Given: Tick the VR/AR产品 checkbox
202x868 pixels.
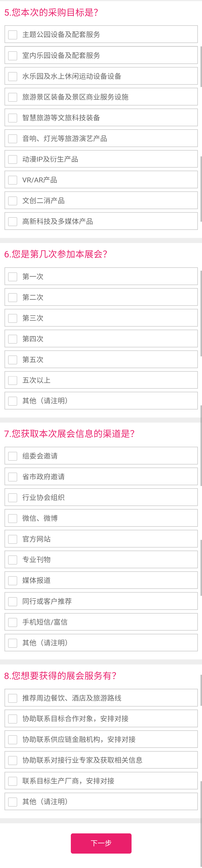Looking at the screenshot, I should pos(101,180).
